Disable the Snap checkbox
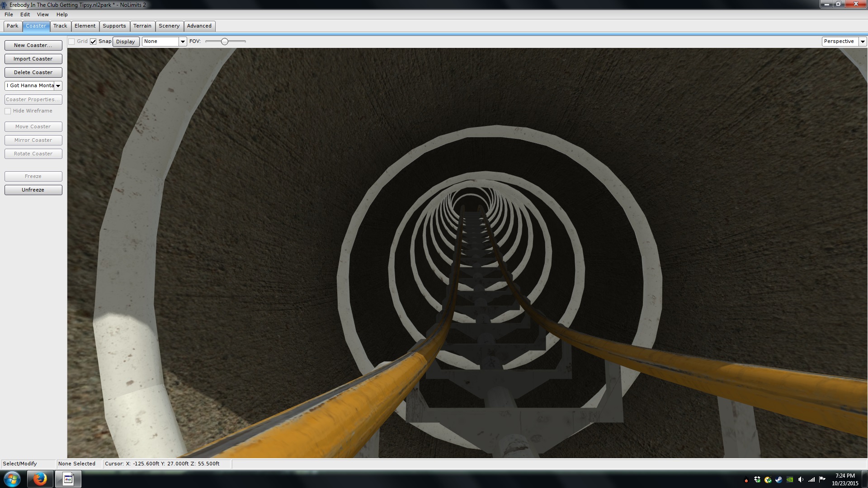The image size is (868, 488). 93,42
